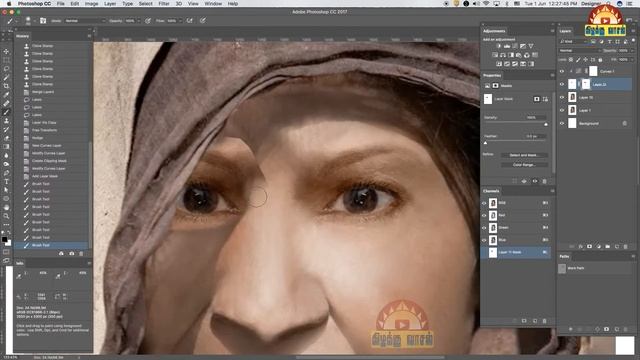Delete channel using Channels trash icon
Viewport: 640px width, 360px height.
pos(544,321)
